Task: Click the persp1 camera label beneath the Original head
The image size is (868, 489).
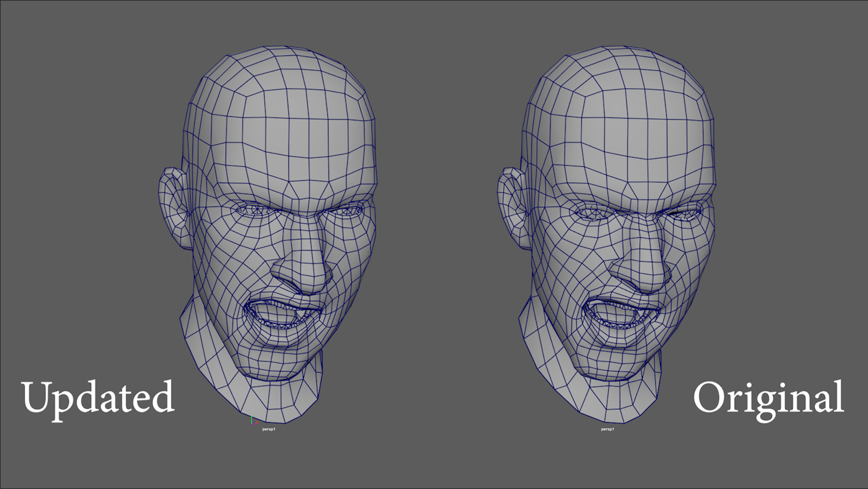Action: (x=608, y=429)
